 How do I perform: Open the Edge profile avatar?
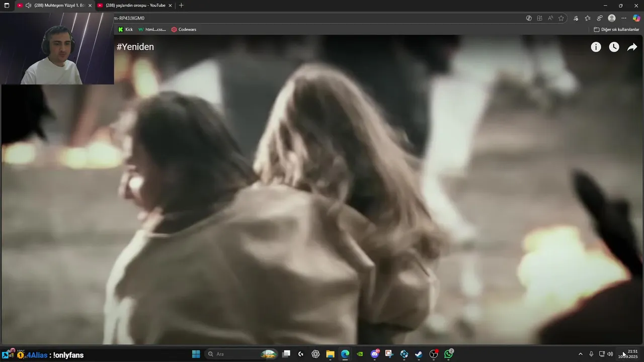612,18
